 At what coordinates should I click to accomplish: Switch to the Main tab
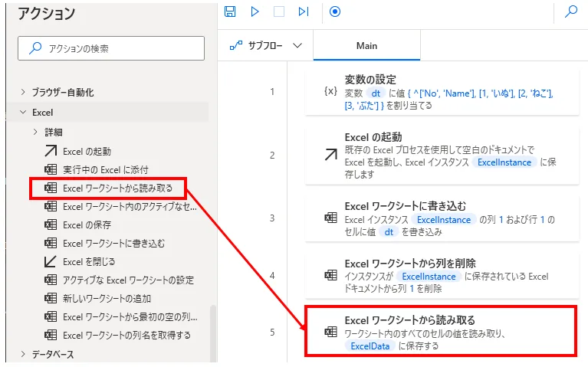pyautogui.click(x=366, y=45)
